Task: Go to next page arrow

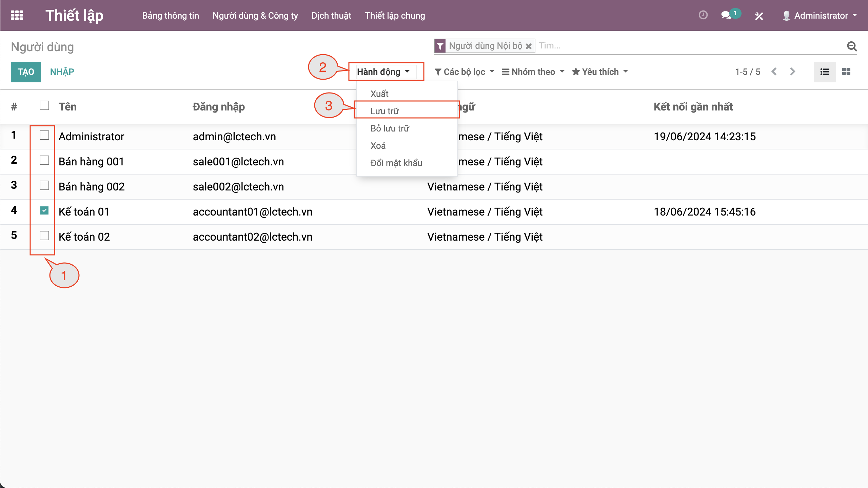Action: [x=792, y=72]
